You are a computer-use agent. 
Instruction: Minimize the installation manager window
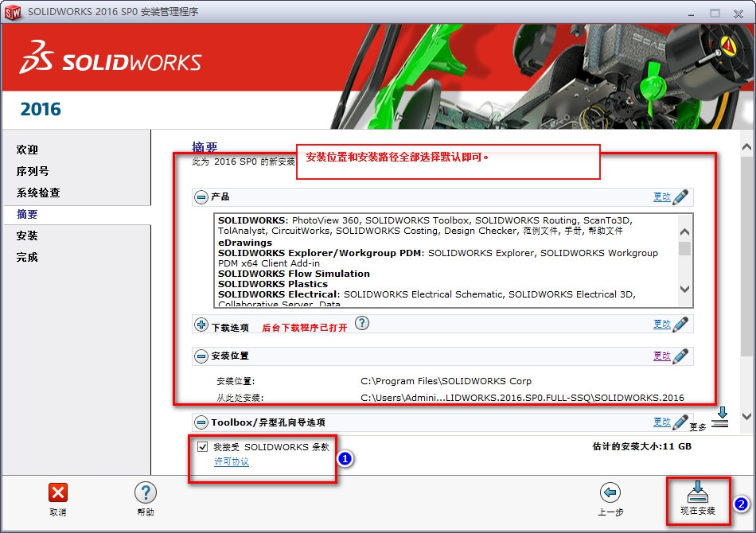tap(691, 14)
